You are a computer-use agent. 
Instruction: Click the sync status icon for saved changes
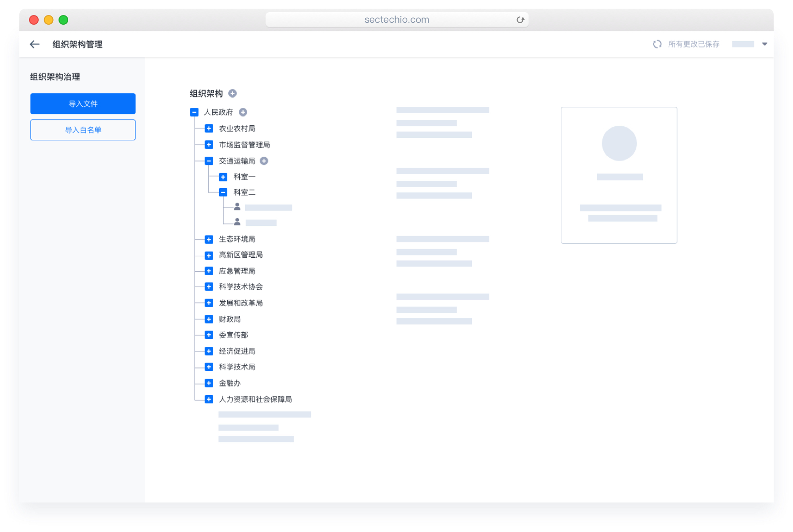coord(657,44)
